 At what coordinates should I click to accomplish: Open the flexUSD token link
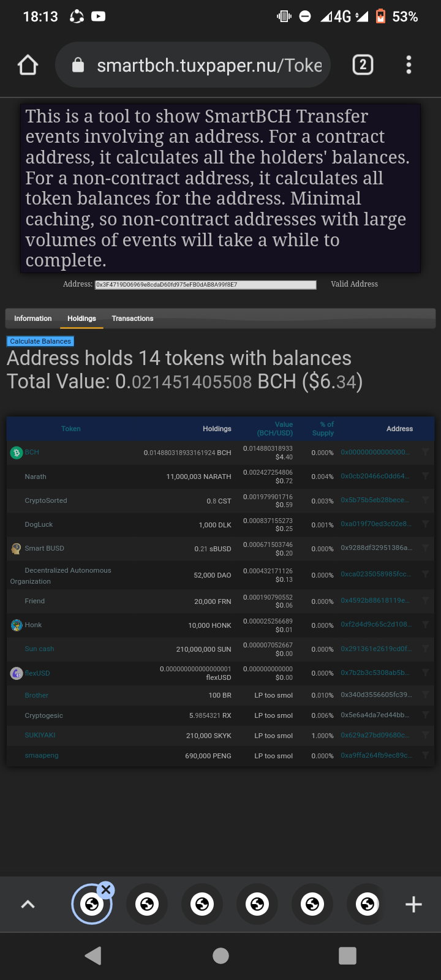37,673
